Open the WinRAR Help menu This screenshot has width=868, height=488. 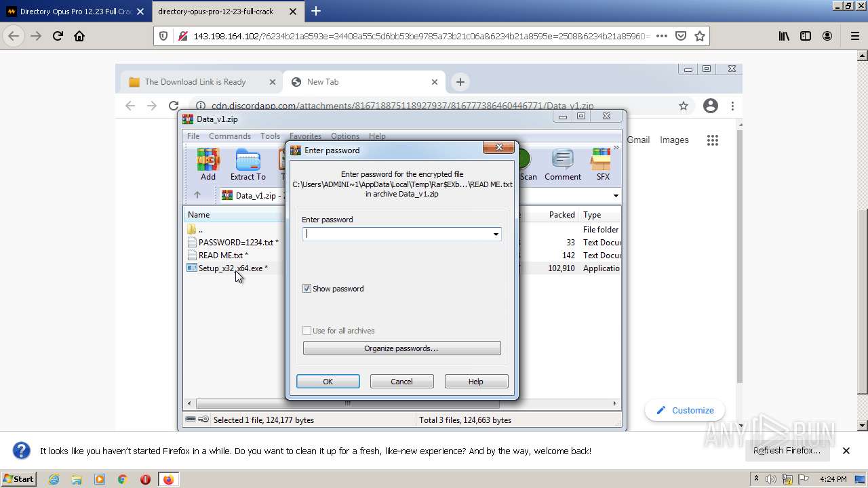click(x=377, y=136)
